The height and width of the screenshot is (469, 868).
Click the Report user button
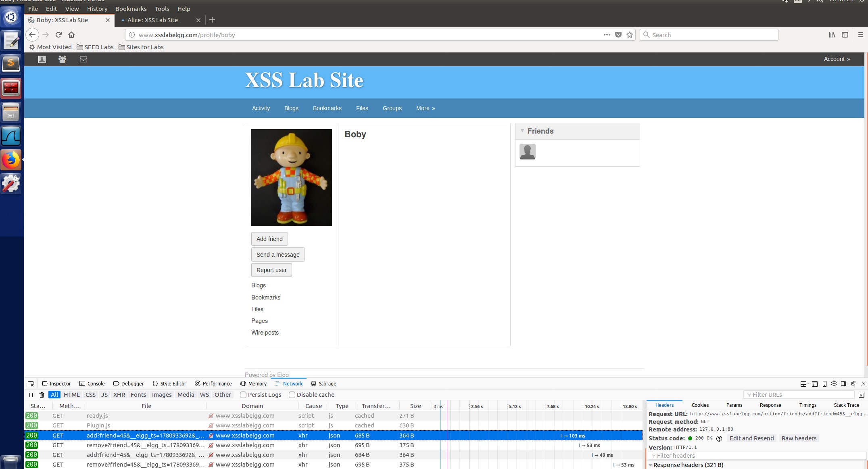271,270
